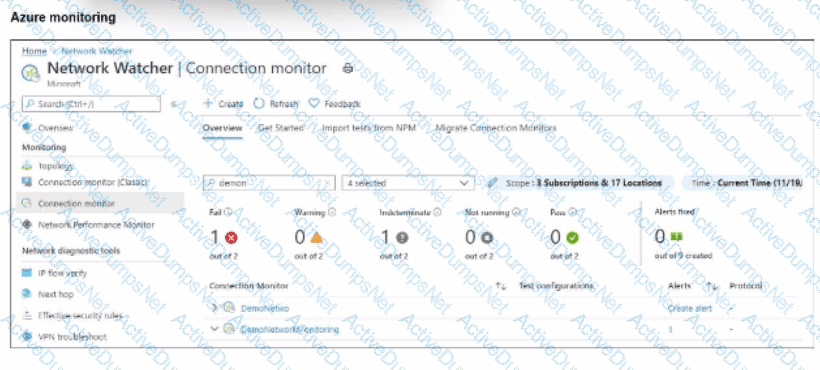Expand the DemoNetwo row
Image resolution: width=820 pixels, height=370 pixels.
pos(214,307)
